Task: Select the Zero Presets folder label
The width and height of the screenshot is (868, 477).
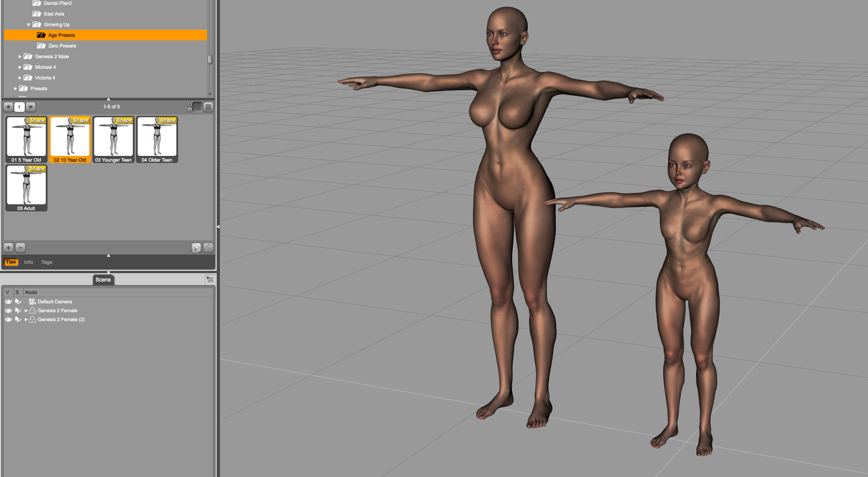Action: (x=62, y=46)
